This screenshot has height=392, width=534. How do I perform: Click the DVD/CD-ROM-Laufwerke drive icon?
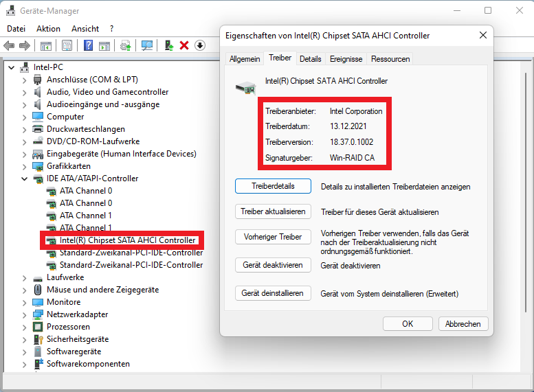click(x=38, y=141)
